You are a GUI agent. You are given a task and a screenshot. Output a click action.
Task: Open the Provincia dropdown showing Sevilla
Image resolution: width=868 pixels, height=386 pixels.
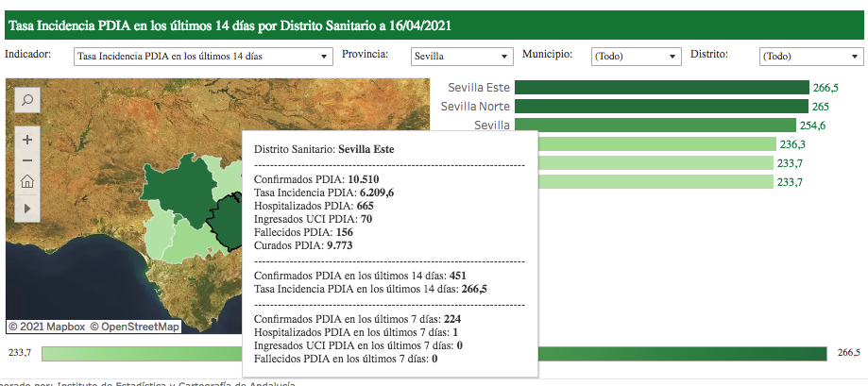[x=462, y=57]
